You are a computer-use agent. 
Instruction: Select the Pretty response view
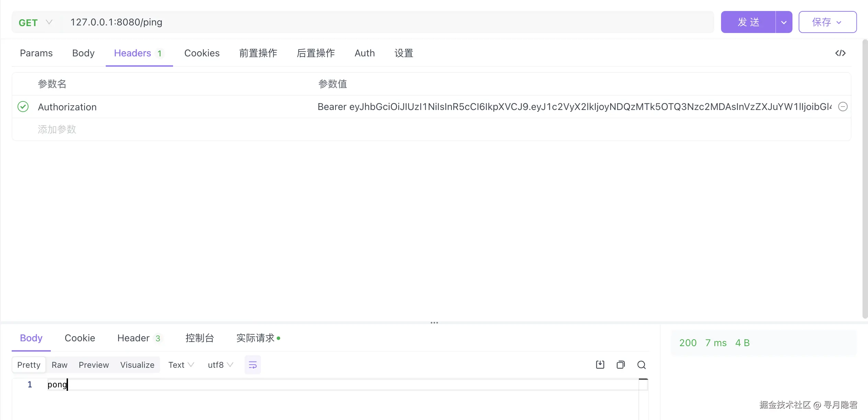coord(29,365)
